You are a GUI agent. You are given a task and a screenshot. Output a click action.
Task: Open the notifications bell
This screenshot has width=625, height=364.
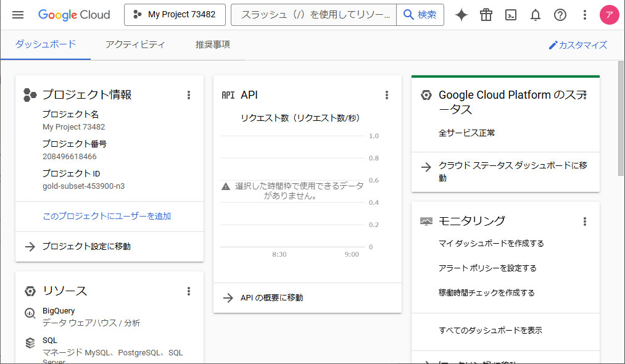[x=536, y=15]
